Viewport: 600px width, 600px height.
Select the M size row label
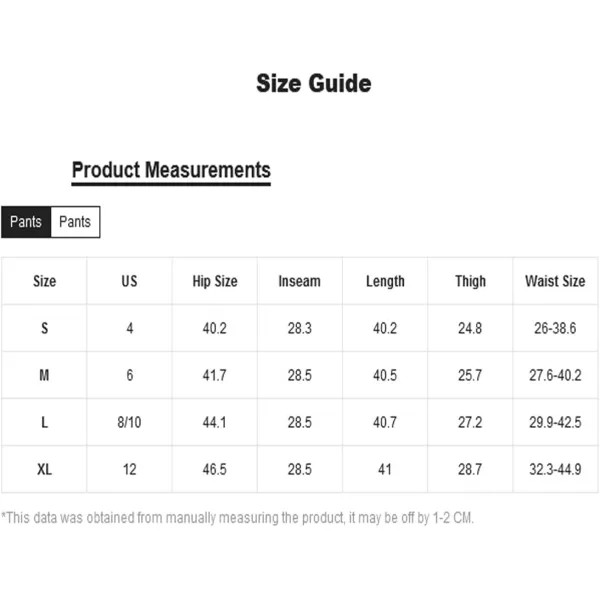coord(44,375)
